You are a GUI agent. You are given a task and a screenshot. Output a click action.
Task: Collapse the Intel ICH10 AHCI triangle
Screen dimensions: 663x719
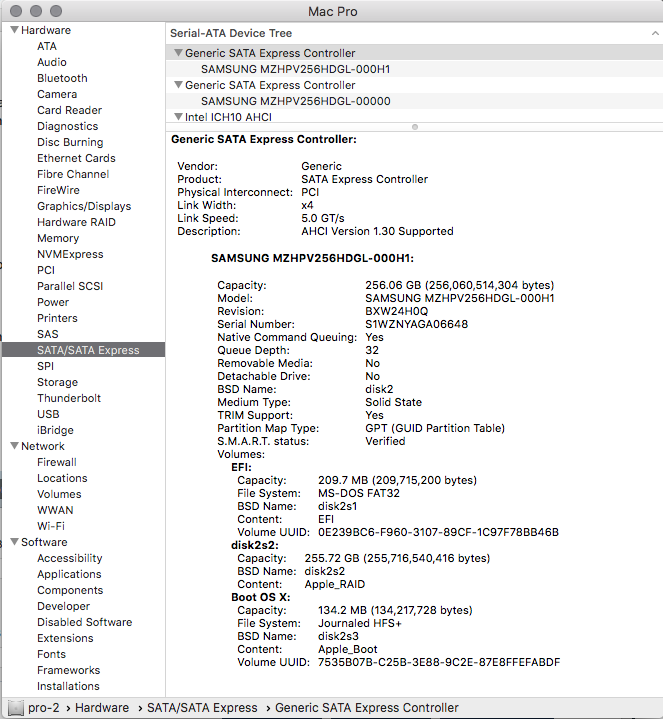[178, 116]
